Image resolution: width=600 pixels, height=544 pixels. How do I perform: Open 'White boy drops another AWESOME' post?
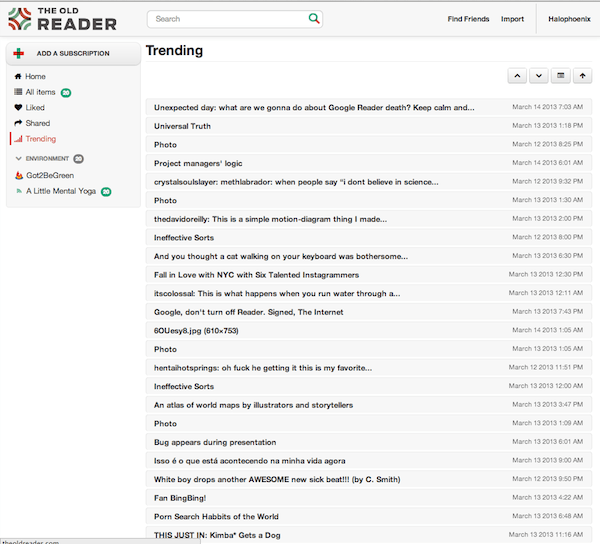click(368, 480)
